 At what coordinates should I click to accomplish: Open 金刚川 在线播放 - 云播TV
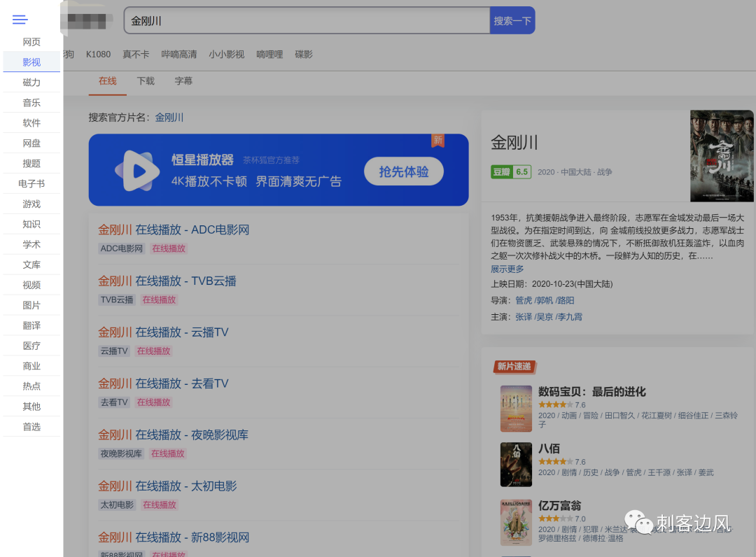163,332
